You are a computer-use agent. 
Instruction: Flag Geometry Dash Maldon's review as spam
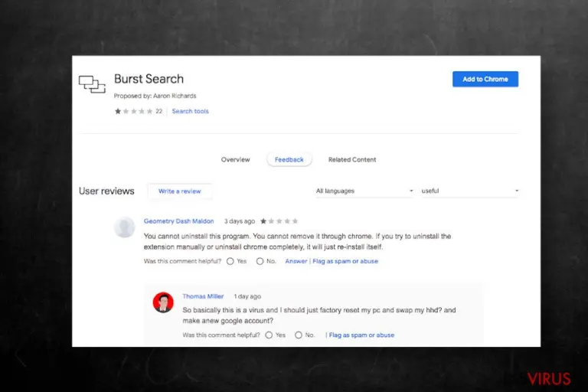click(x=345, y=261)
